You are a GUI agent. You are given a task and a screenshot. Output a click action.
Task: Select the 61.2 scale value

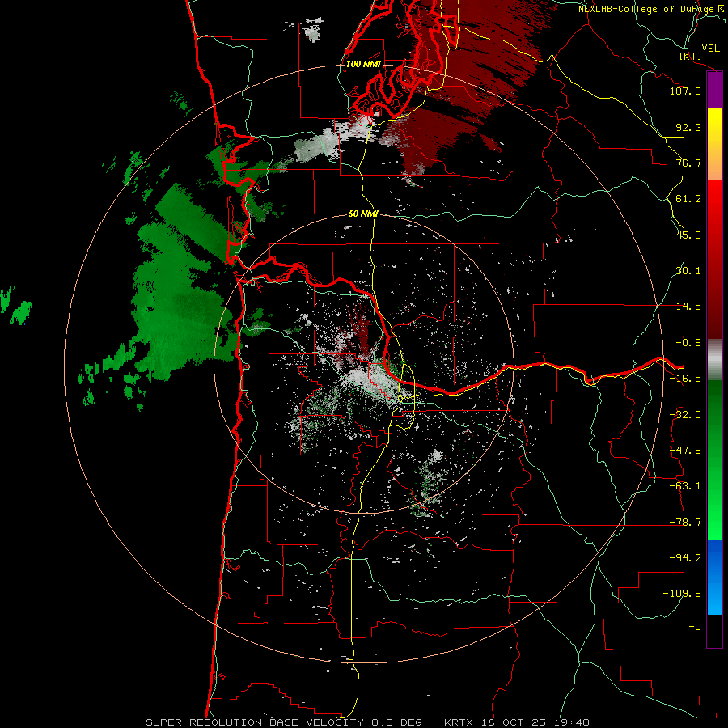(x=688, y=199)
